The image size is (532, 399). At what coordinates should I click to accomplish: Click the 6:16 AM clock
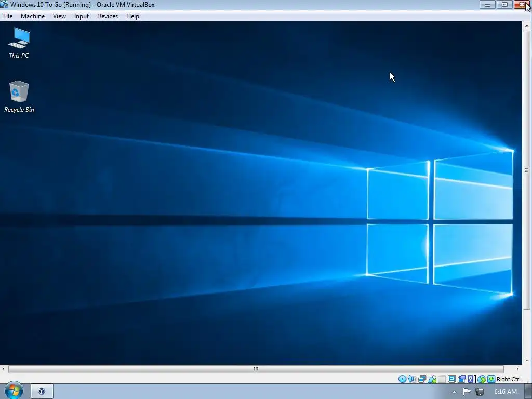[506, 392]
